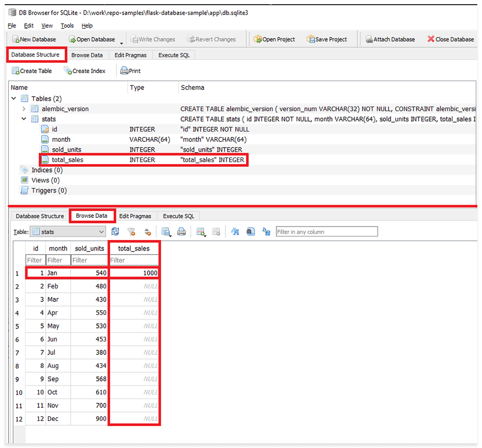Open the Attach Database dialog
482x448 pixels.
(390, 38)
